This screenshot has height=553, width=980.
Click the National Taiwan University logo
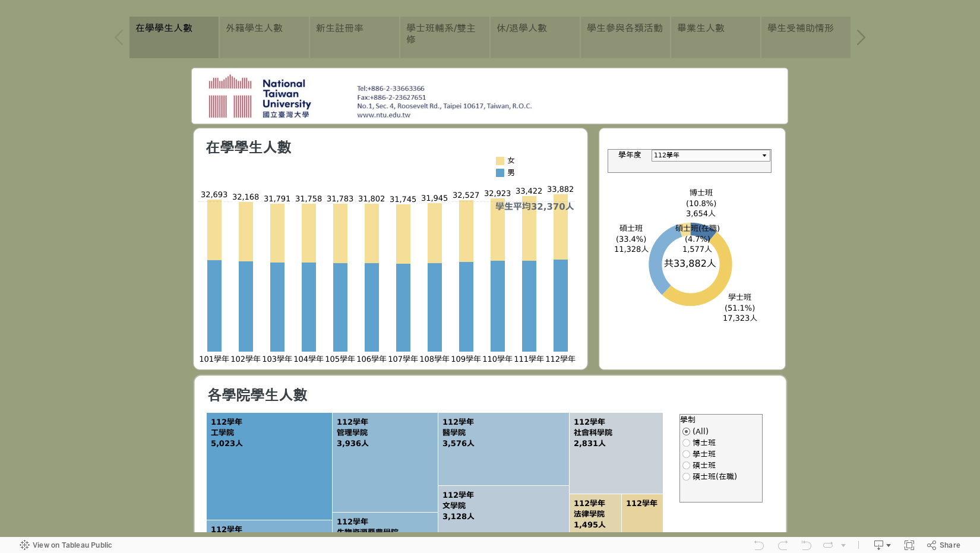(x=259, y=96)
